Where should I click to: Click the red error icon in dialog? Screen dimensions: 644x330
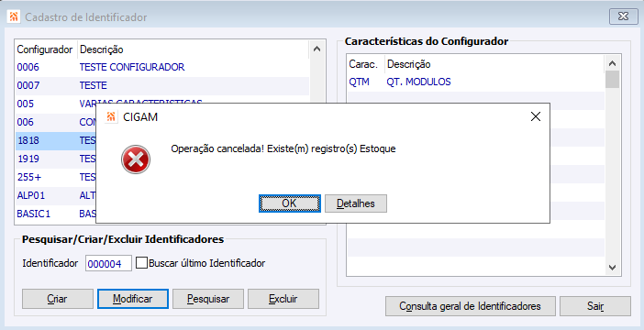pos(136,159)
